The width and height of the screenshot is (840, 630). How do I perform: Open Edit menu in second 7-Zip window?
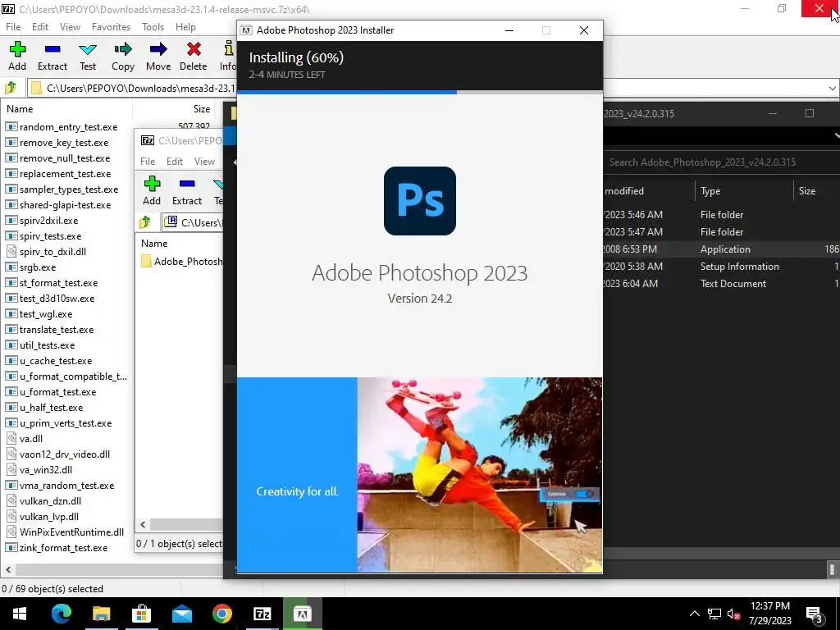point(174,162)
